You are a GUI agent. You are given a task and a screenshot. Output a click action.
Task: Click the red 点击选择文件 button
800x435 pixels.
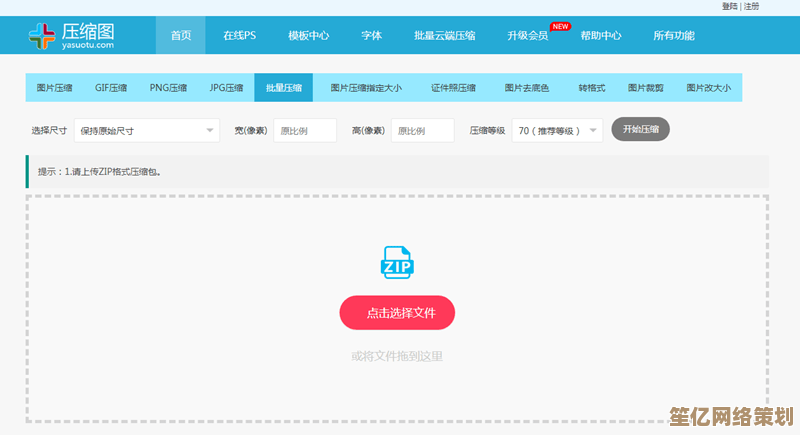[397, 313]
